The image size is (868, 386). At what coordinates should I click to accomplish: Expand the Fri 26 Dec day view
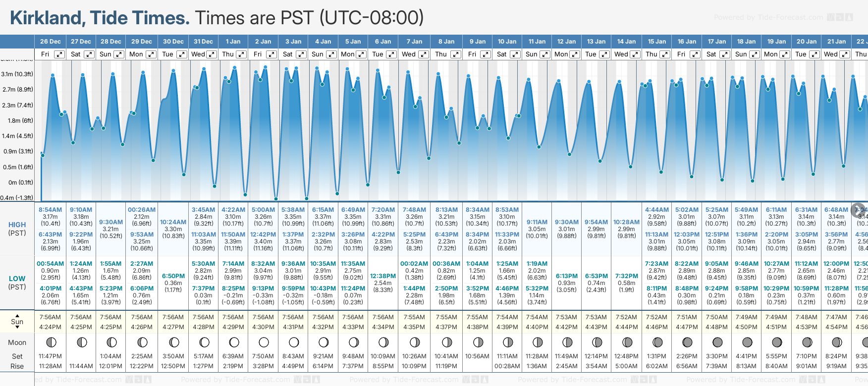pos(59,54)
